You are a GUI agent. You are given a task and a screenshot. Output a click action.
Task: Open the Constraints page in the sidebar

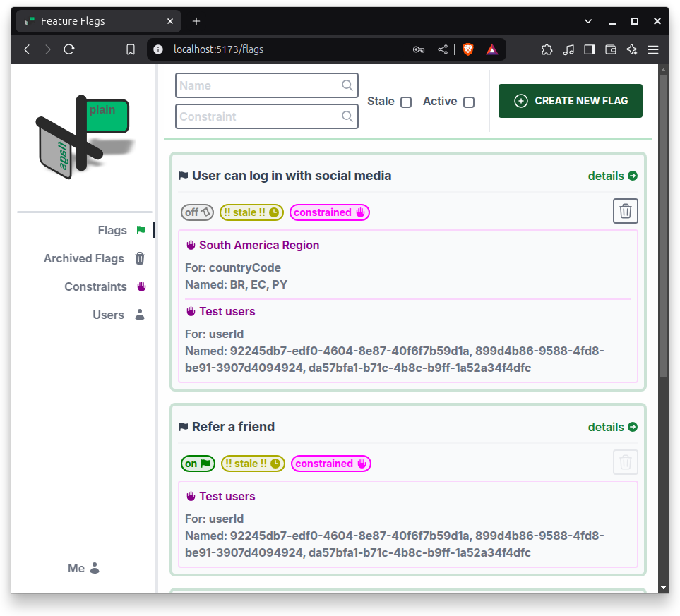pyautogui.click(x=96, y=287)
